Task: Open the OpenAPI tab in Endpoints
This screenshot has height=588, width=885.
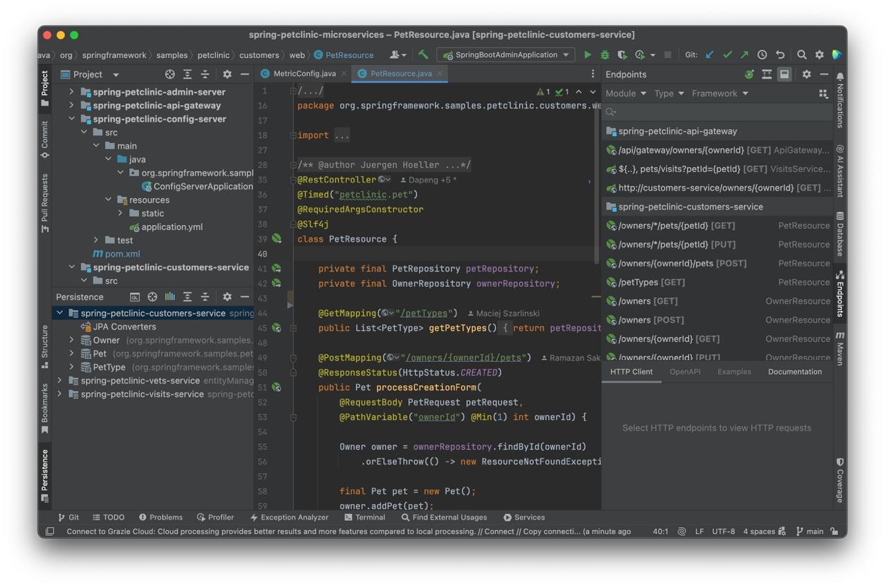Action: [684, 372]
